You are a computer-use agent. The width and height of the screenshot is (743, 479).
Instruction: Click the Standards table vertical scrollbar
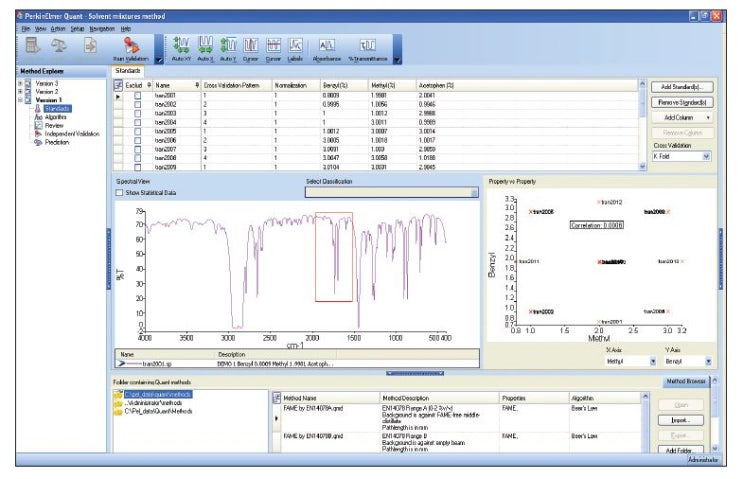click(643, 126)
